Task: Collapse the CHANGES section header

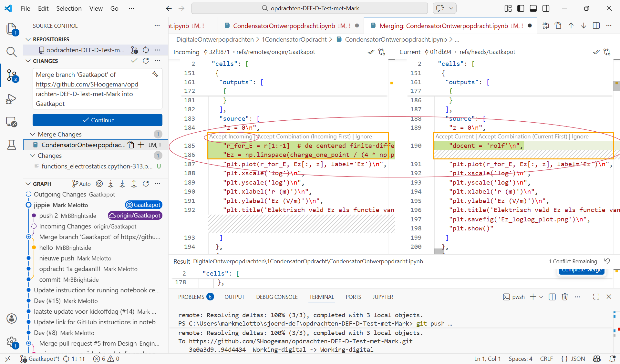Action: click(x=28, y=61)
